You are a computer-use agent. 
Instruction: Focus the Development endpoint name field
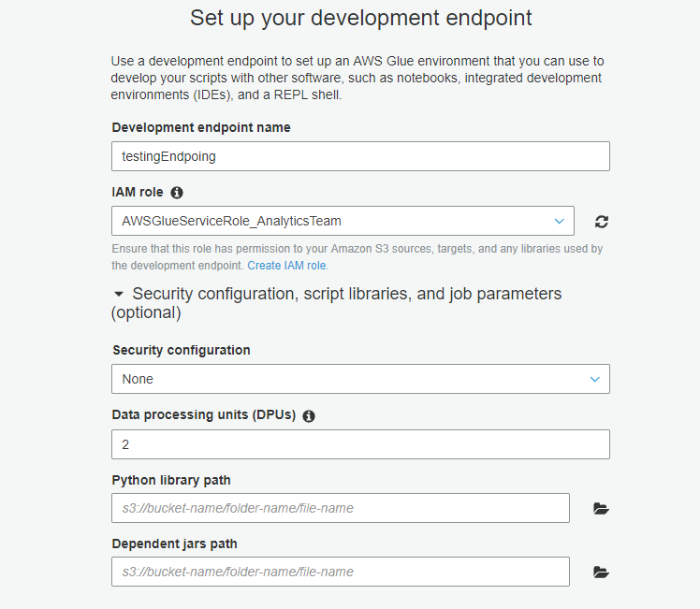(360, 156)
